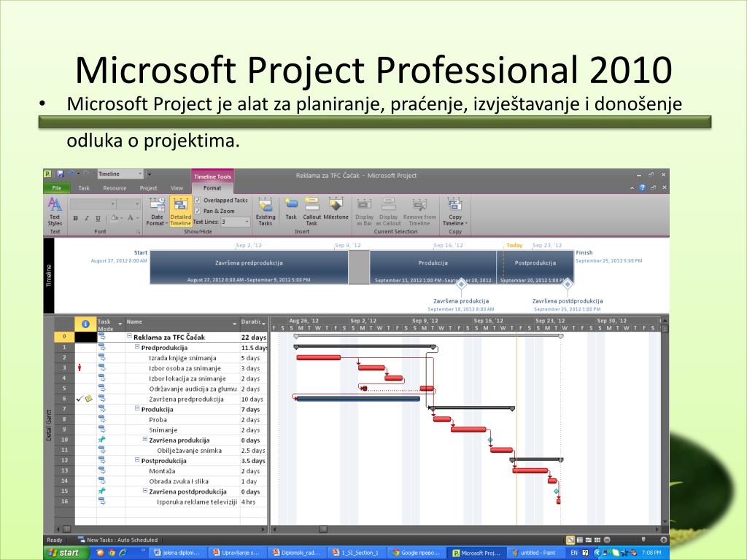
Task: Save the project with the floppy icon
Action: tap(61, 174)
